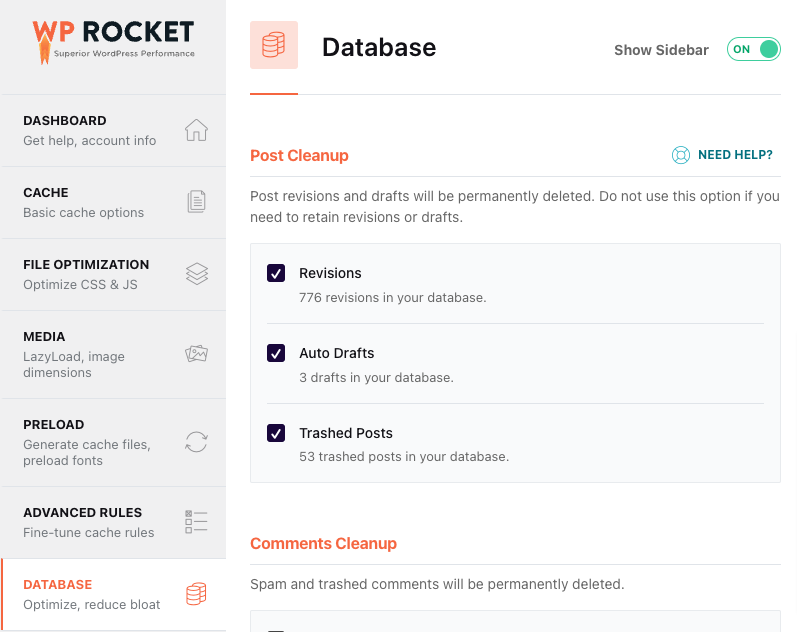The width and height of the screenshot is (797, 632).
Task: Click the Database stack icon in sidebar
Action: tap(196, 594)
